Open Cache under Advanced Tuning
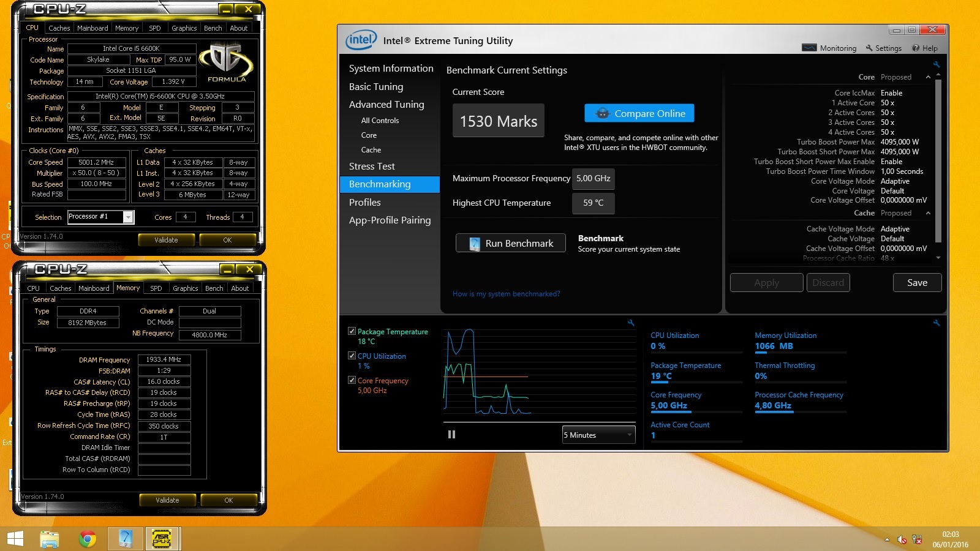 [x=371, y=150]
